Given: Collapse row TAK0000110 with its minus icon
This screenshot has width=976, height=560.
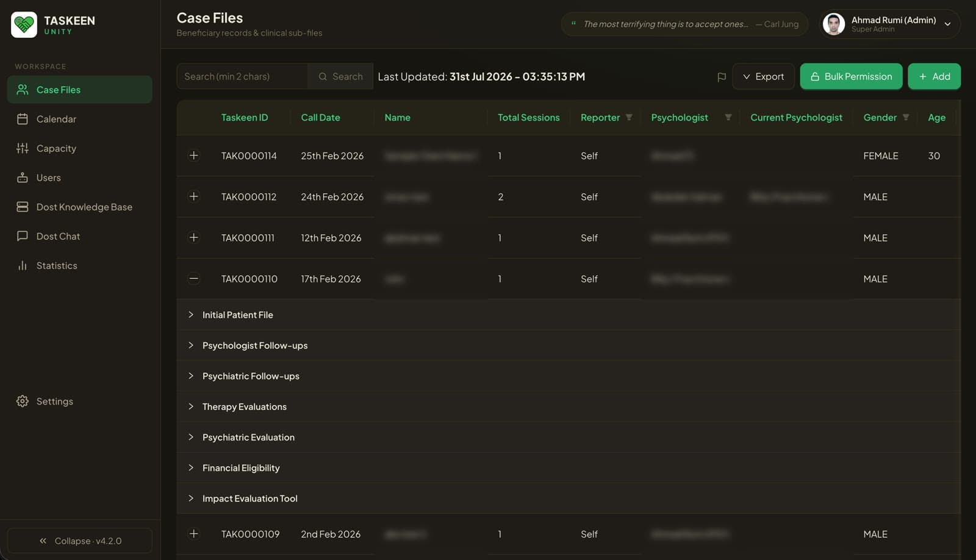Looking at the screenshot, I should point(193,279).
